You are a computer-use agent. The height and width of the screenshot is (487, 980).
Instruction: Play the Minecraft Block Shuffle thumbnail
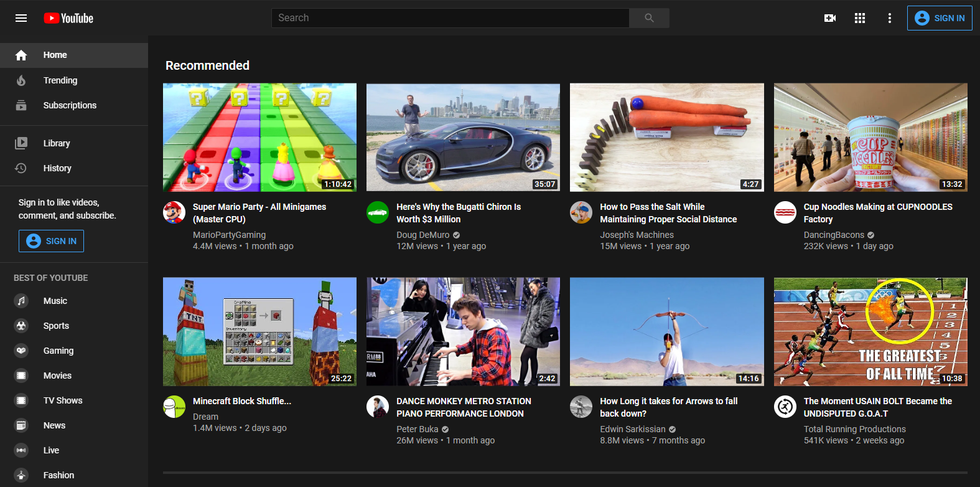(x=259, y=331)
